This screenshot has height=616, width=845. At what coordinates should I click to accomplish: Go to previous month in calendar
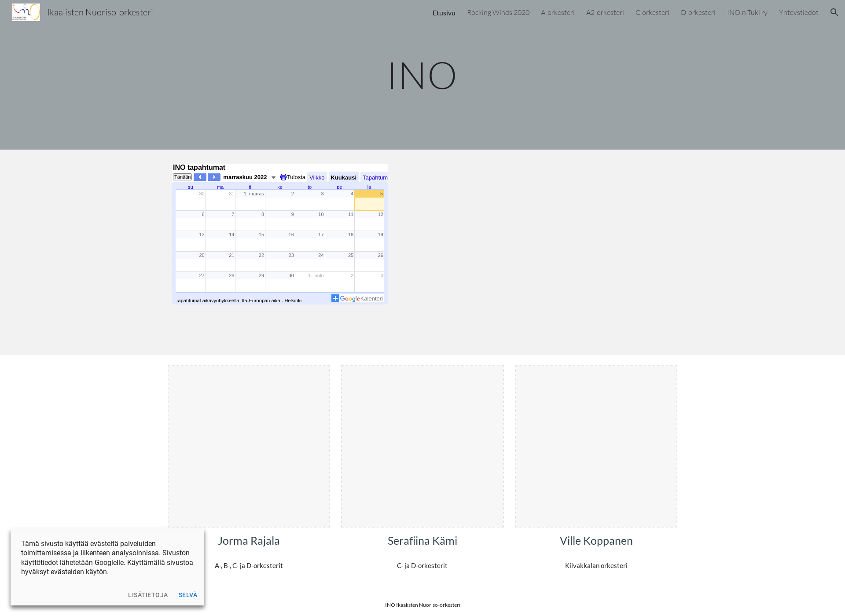200,177
